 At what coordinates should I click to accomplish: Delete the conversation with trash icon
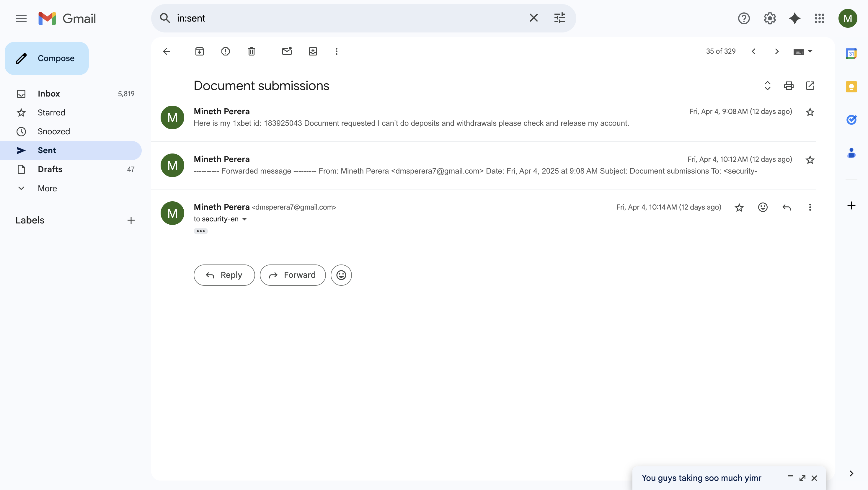[x=251, y=51]
